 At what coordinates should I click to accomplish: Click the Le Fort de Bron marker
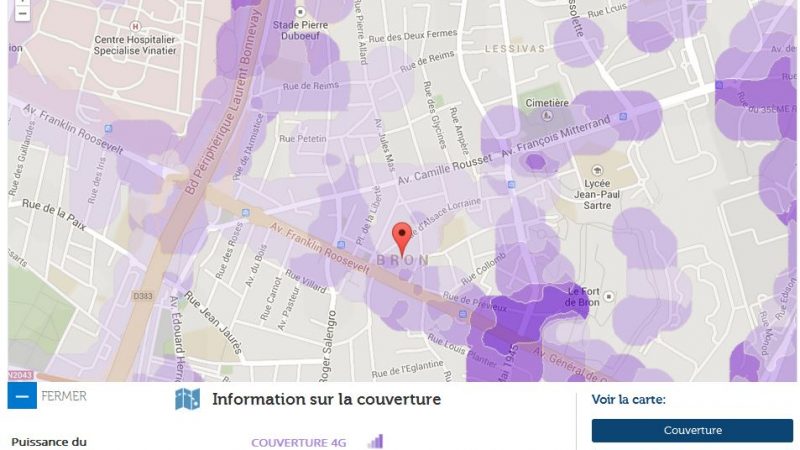click(609, 296)
